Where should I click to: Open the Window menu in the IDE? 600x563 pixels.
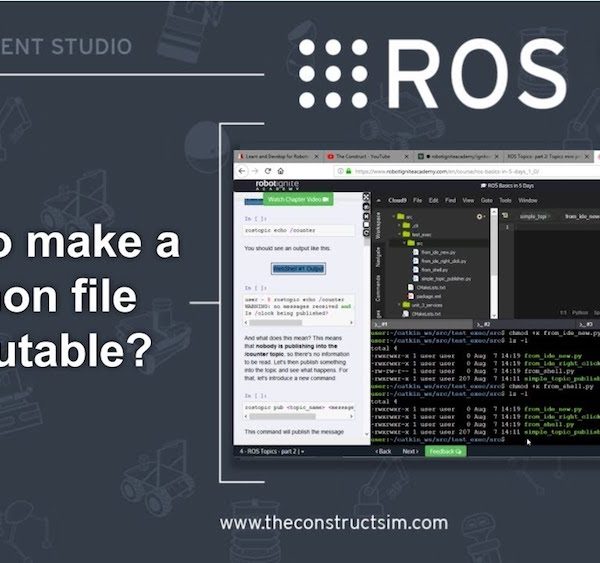[x=528, y=201]
